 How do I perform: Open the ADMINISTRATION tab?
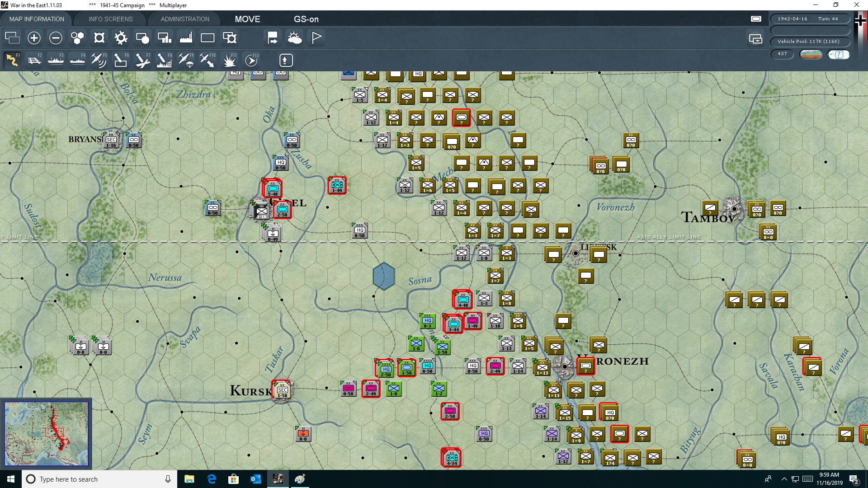[x=185, y=19]
